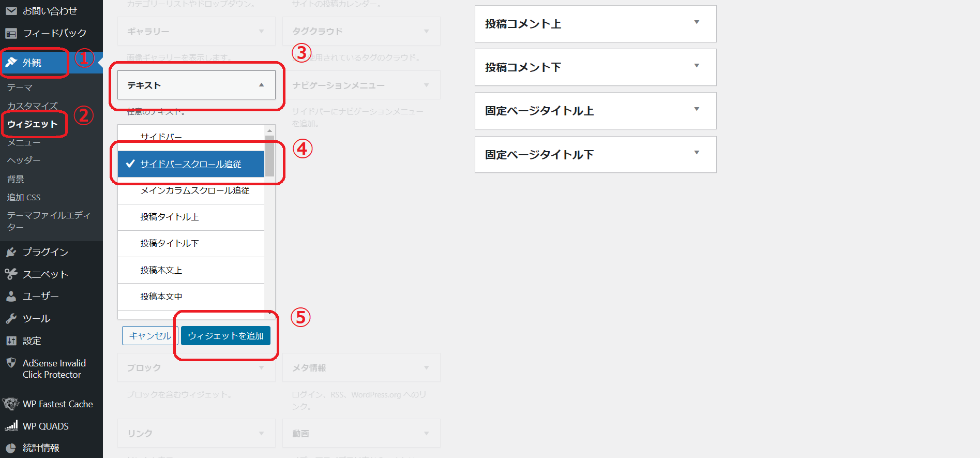Viewport: 980px width, 458px height.
Task: Click the 外観 paintbrush icon
Action: pos(11,63)
